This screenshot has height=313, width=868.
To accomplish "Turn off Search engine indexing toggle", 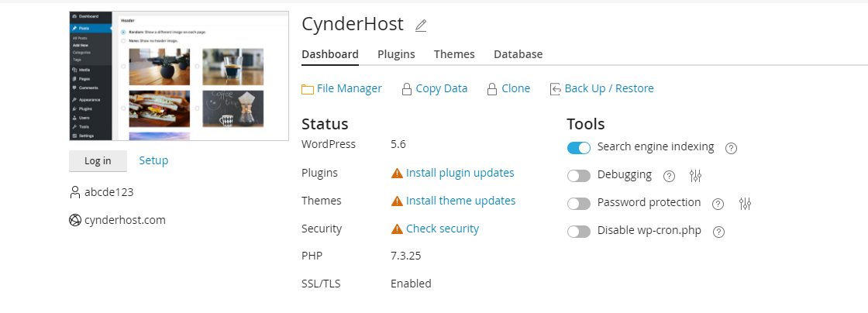I will (x=579, y=148).
